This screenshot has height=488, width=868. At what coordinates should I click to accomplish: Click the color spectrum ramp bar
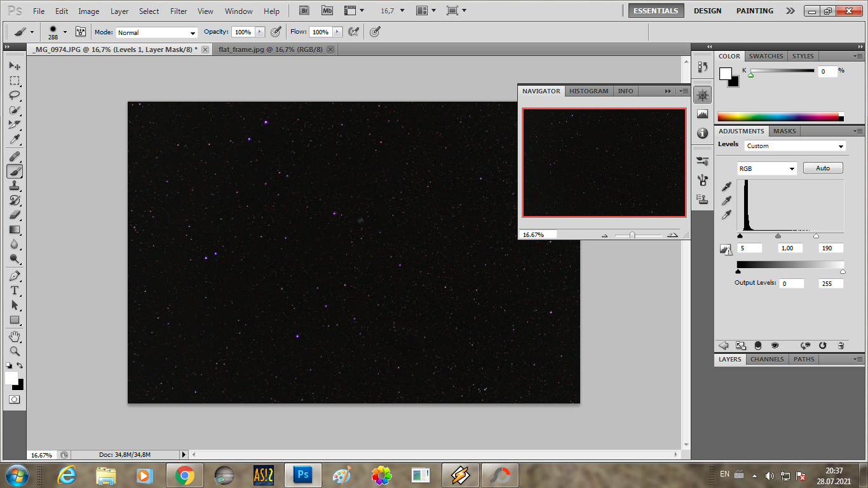click(x=778, y=117)
